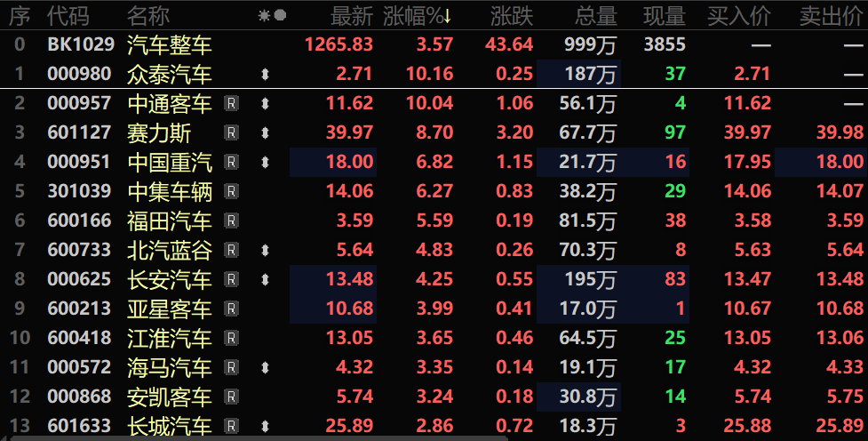Click the R badge beside 中国重汽
The width and height of the screenshot is (868, 441).
click(x=231, y=162)
